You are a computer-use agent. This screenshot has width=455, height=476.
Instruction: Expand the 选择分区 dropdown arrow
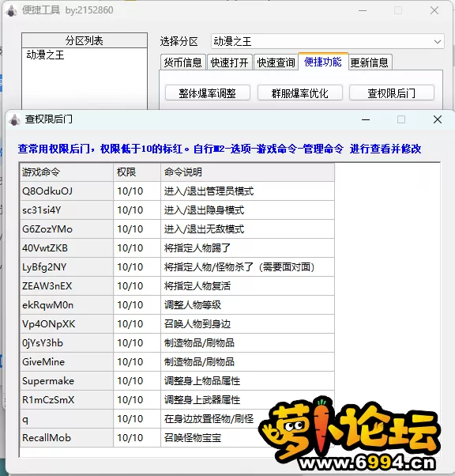click(437, 42)
